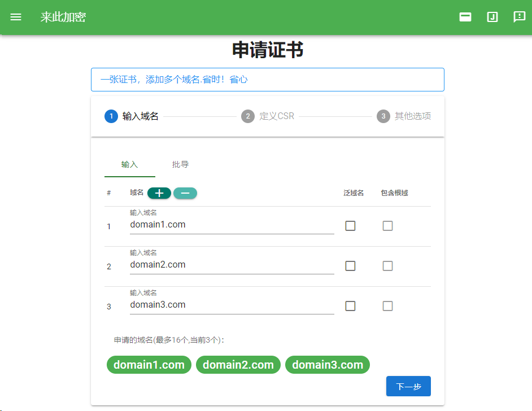
Task: Add a domain row with the plus button
Action: click(x=159, y=193)
